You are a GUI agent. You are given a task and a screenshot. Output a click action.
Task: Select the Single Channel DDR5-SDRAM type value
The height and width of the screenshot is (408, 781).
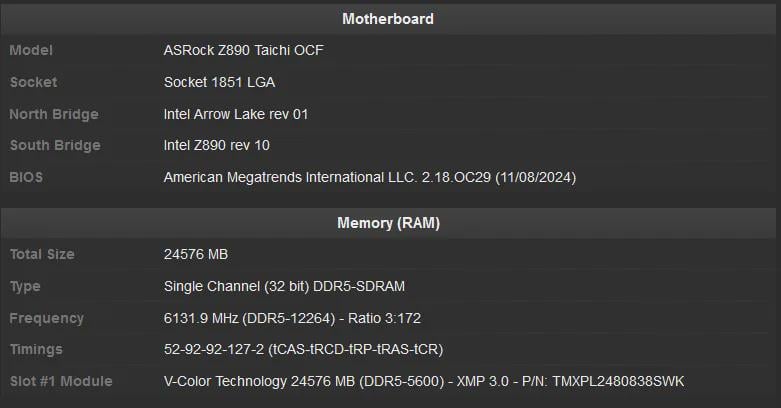pos(284,286)
